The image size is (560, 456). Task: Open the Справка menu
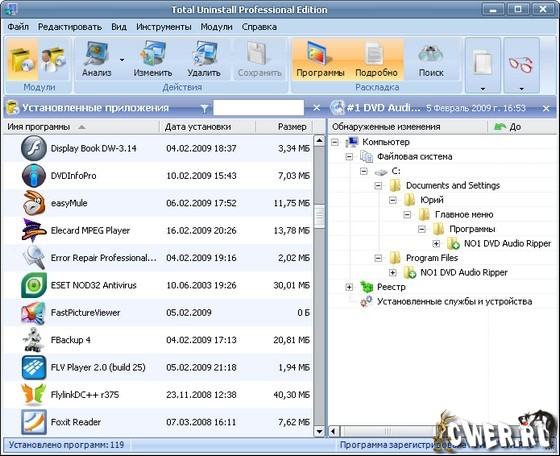[259, 27]
